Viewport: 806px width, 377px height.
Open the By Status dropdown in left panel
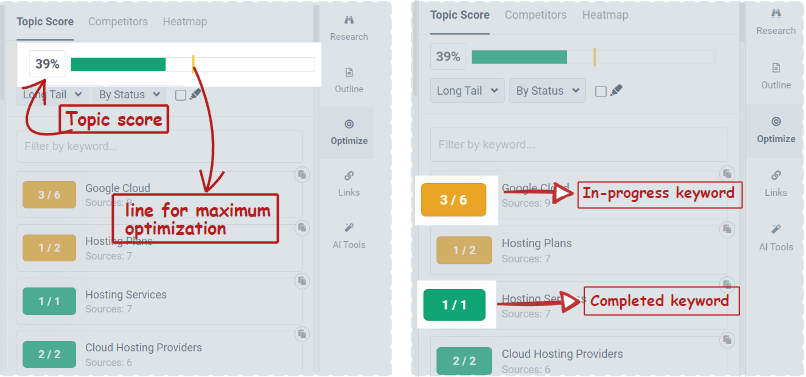pyautogui.click(x=129, y=94)
